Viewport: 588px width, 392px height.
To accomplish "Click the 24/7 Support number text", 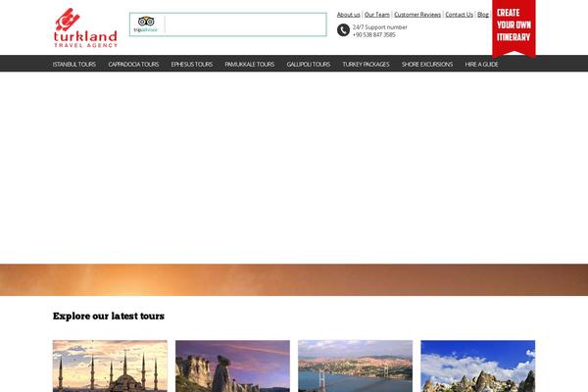I will click(x=380, y=27).
